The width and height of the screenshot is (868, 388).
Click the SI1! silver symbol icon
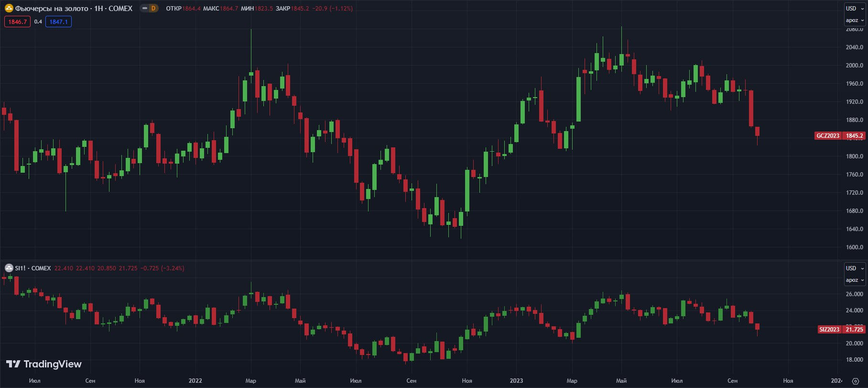(x=9, y=268)
